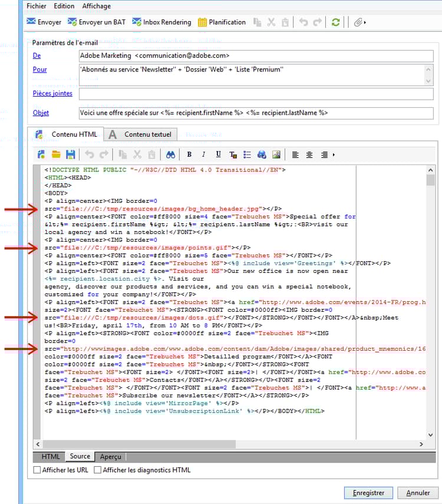Expand the editor toolbar overflow arrow
The width and height of the screenshot is (442, 504).
pyautogui.click(x=334, y=155)
